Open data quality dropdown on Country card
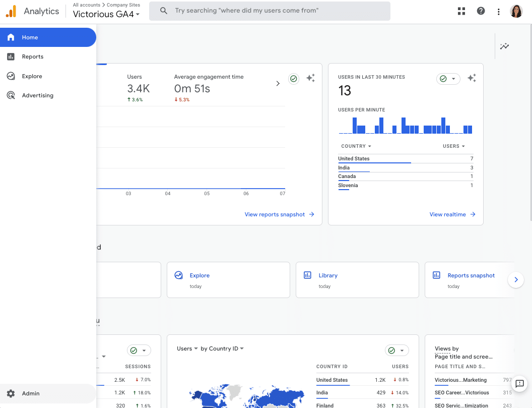This screenshot has height=408, width=532. (397, 350)
